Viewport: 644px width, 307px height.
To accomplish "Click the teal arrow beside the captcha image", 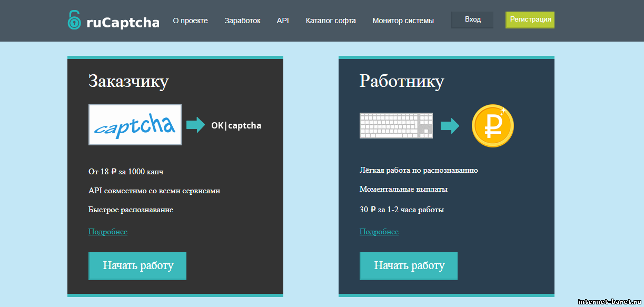I will [x=195, y=125].
